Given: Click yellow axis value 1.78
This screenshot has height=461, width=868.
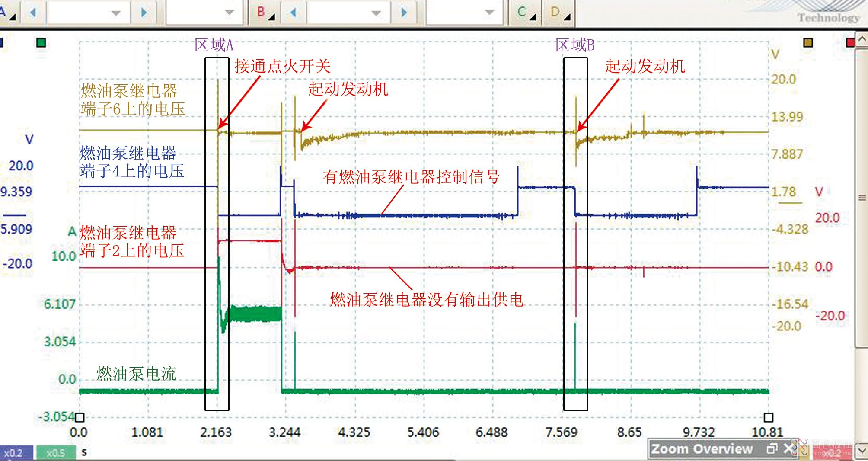Looking at the screenshot, I should click(x=784, y=192).
